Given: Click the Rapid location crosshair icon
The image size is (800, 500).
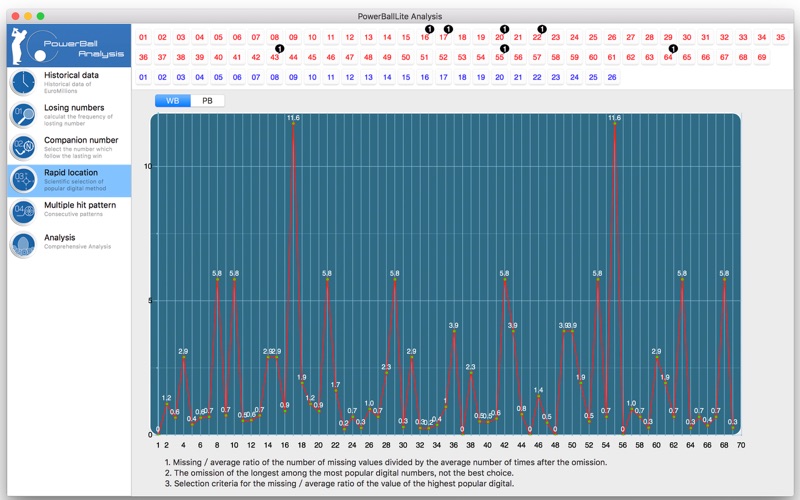Looking at the screenshot, I should 23,180.
